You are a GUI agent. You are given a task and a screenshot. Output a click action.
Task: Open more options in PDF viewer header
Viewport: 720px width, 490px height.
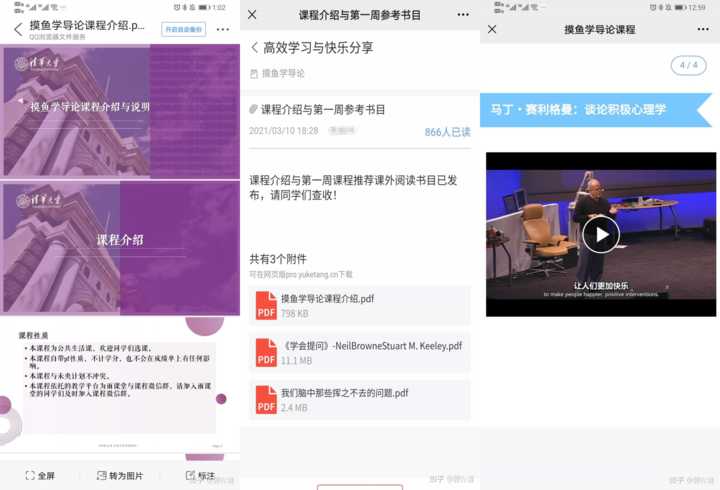[x=223, y=29]
